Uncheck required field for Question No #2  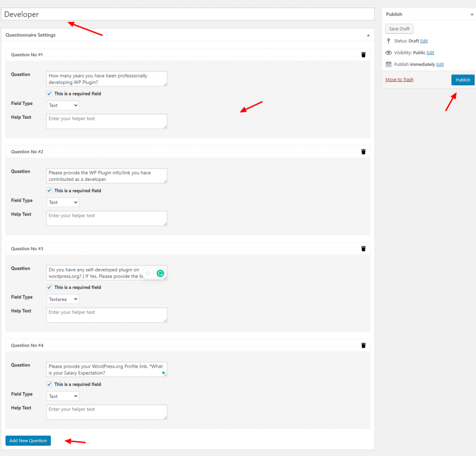click(49, 190)
